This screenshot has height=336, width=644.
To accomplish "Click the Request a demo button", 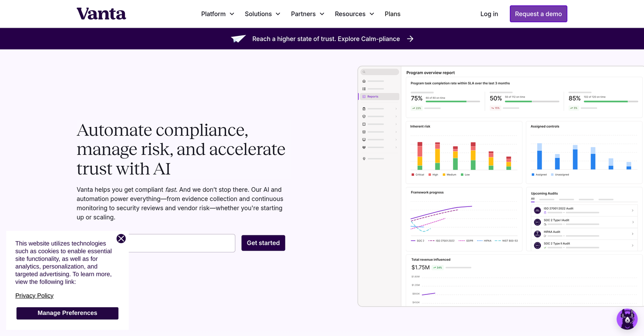I will [538, 14].
